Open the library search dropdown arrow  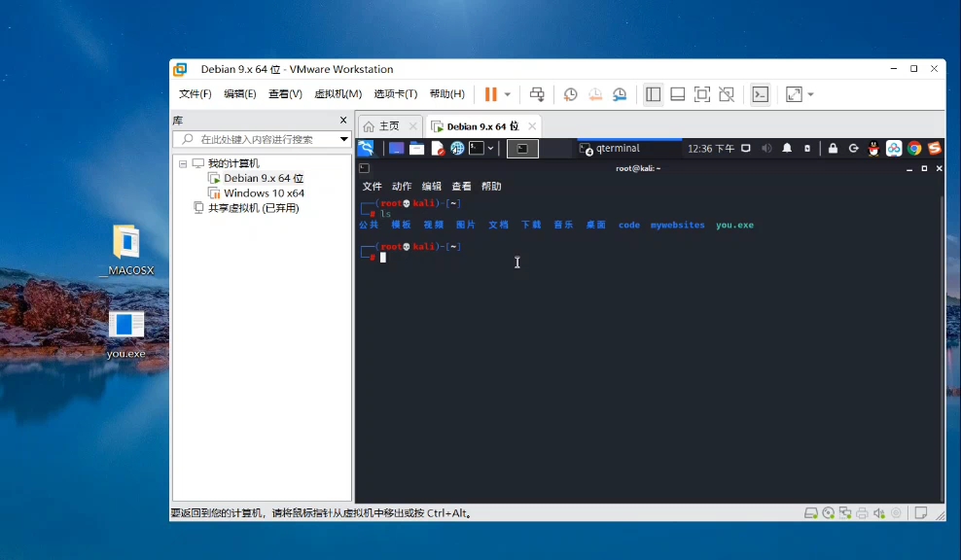tap(343, 139)
